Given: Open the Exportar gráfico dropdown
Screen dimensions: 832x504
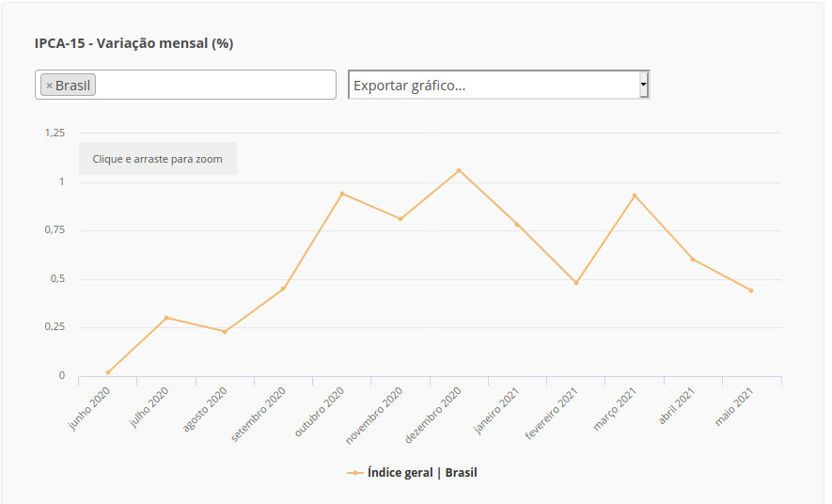Looking at the screenshot, I should 494,85.
